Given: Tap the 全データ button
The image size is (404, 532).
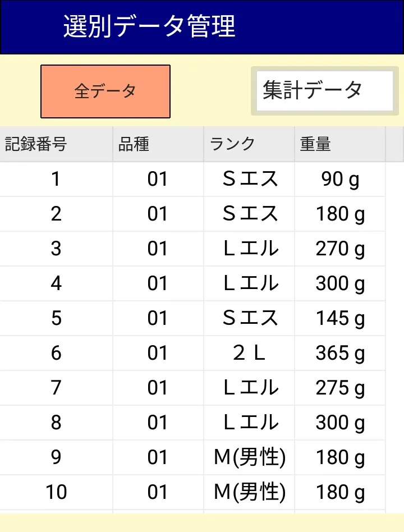Looking at the screenshot, I should (x=105, y=91).
